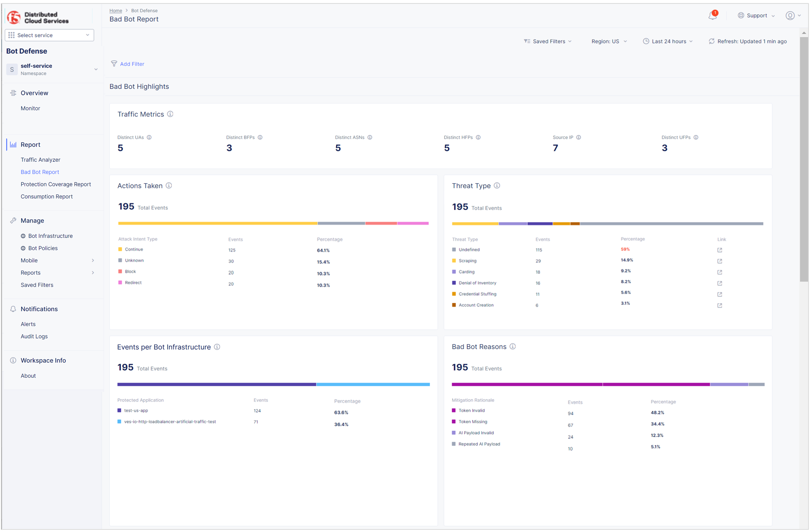Viewport: 812px width, 531px height.
Task: Open the Scraping threat external link icon
Action: coord(719,261)
